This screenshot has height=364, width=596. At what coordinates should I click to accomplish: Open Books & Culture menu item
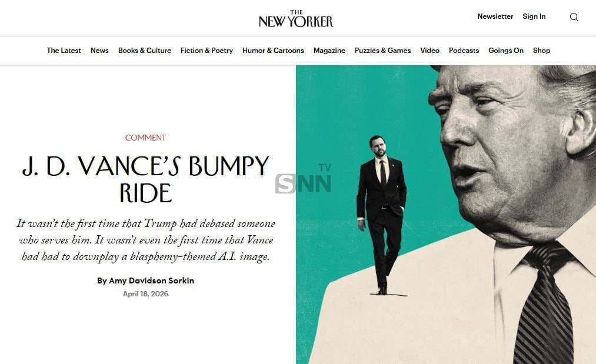[x=144, y=51]
